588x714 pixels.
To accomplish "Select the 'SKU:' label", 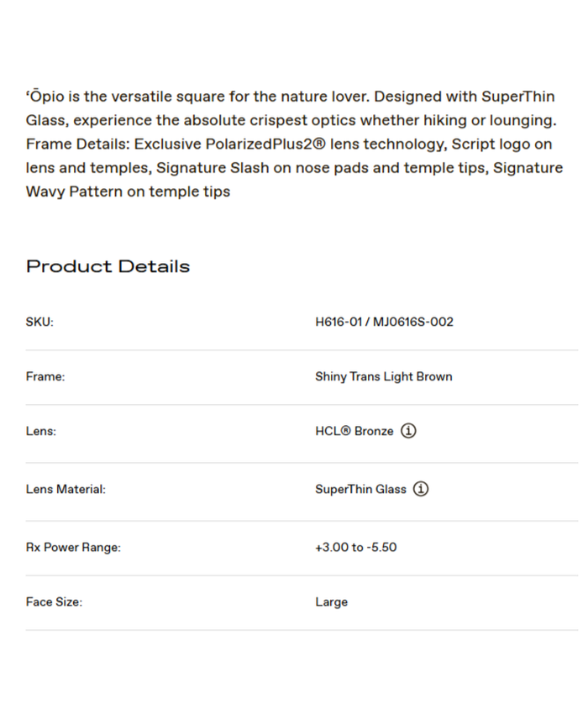I will pyautogui.click(x=39, y=322).
